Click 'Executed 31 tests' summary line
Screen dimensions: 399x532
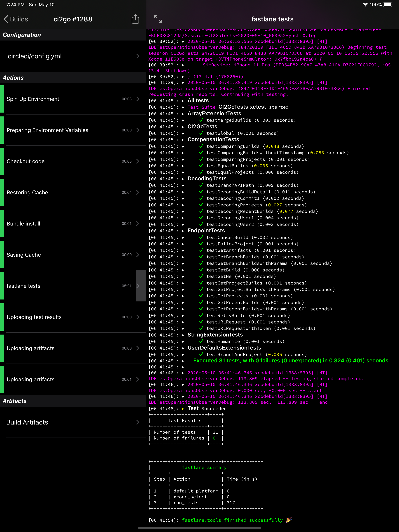click(x=291, y=360)
